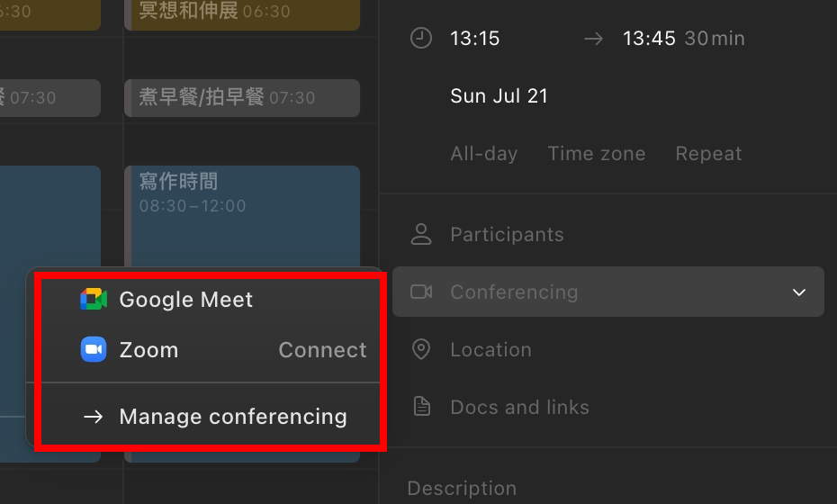Click the Description field
This screenshot has width=837, height=504.
(x=463, y=489)
